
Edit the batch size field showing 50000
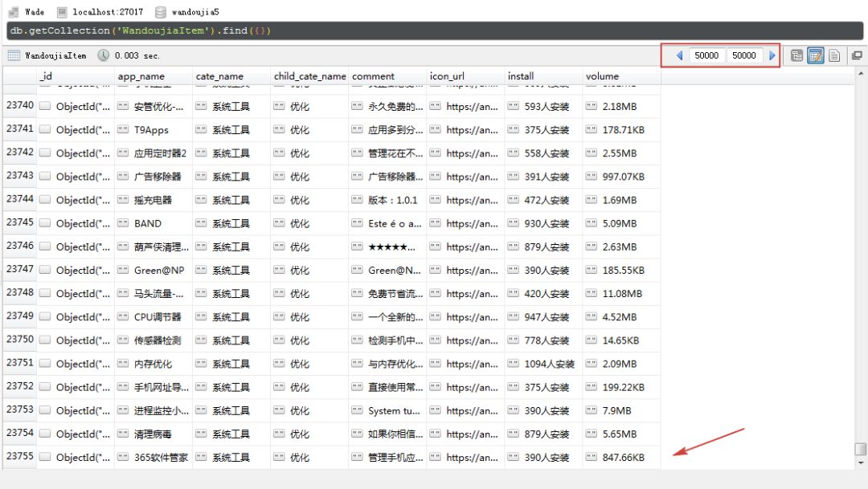(743, 55)
